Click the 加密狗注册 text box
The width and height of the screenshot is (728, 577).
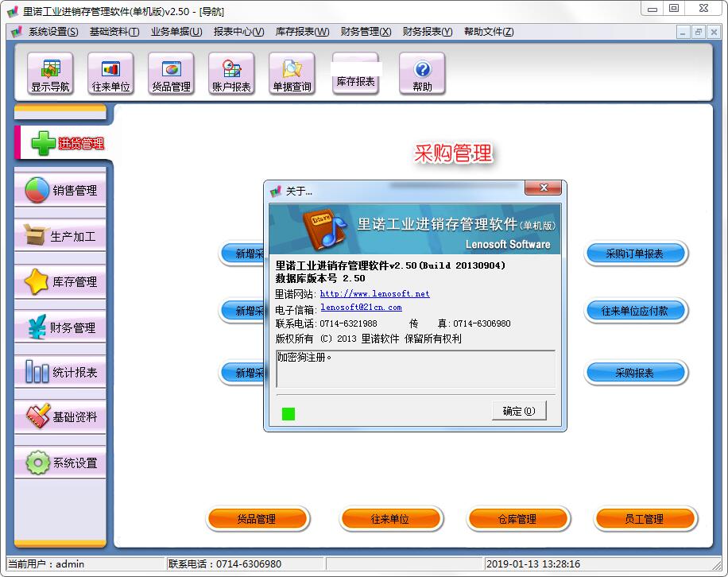point(416,369)
